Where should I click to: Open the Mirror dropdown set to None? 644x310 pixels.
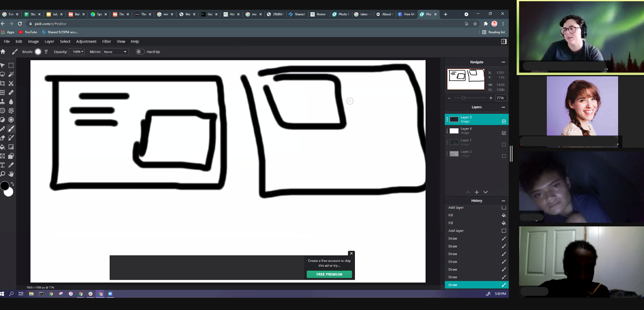[115, 52]
